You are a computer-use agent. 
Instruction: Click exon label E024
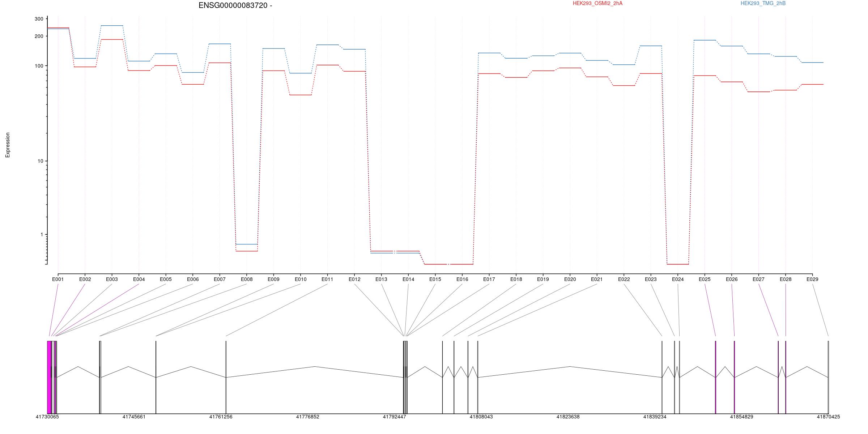coord(678,279)
